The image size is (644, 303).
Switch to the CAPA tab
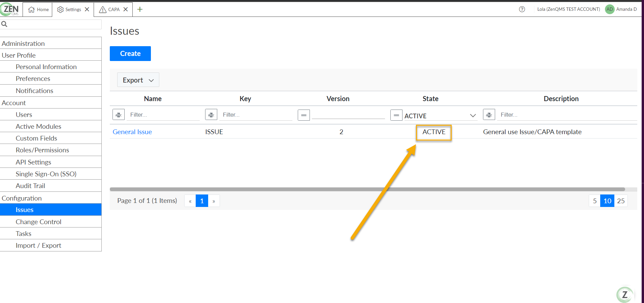pos(109,9)
